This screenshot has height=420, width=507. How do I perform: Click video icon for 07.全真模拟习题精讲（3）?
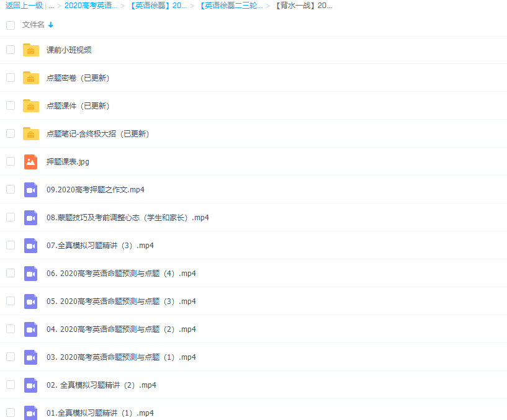(31, 245)
